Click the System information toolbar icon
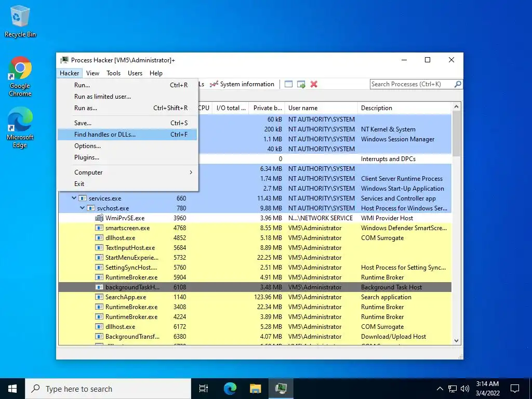This screenshot has height=399, width=532. pos(214,84)
